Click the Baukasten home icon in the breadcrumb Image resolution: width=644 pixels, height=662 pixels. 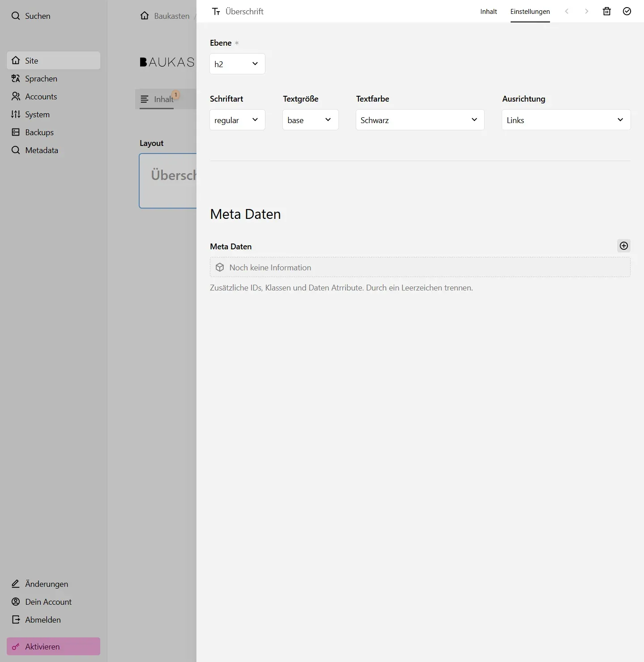144,15
